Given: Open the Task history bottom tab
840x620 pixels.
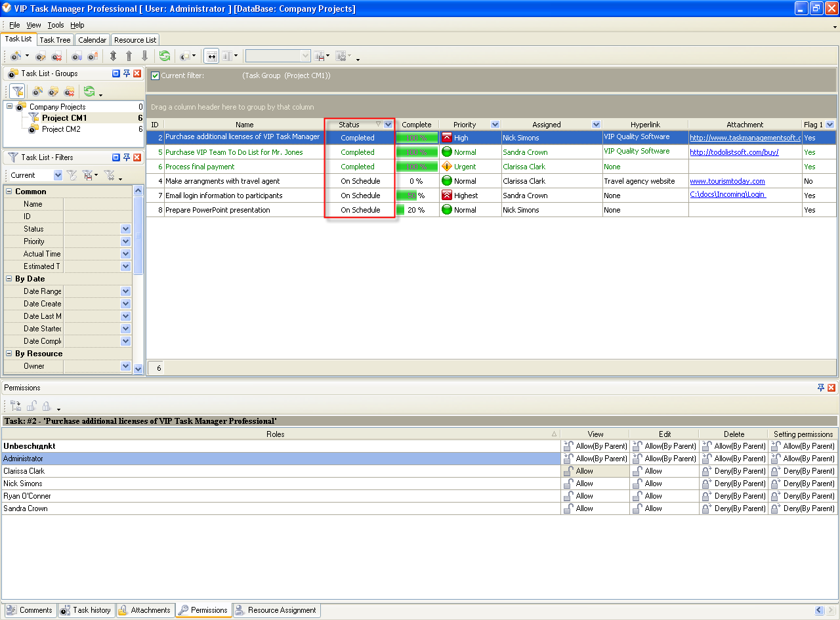Looking at the screenshot, I should pos(85,610).
